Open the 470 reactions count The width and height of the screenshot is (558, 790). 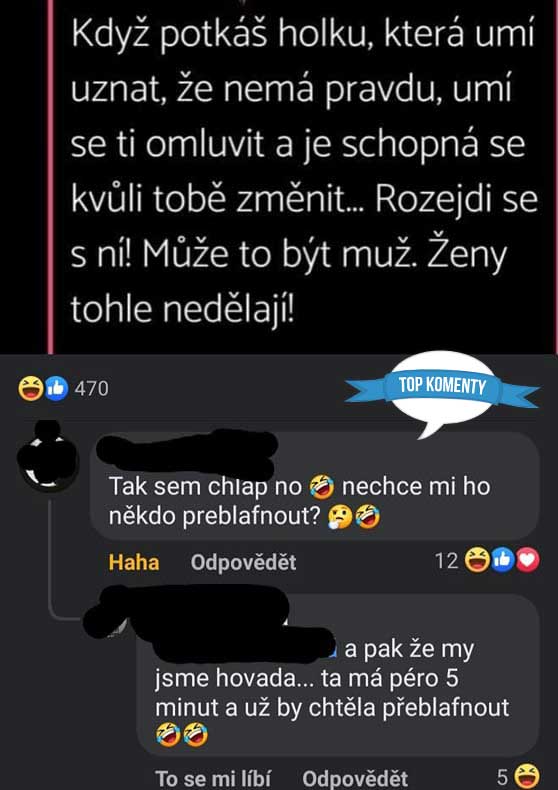click(91, 388)
